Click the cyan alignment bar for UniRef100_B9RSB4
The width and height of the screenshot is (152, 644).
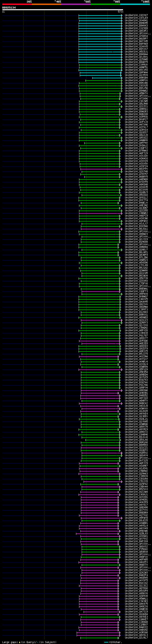tap(108, 78)
